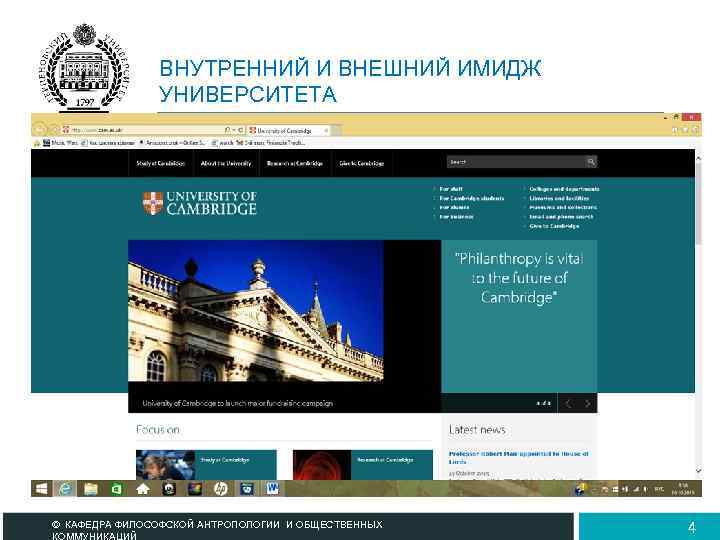This screenshot has width=720, height=540.
Task: Follow the For staff link
Action: [451, 189]
